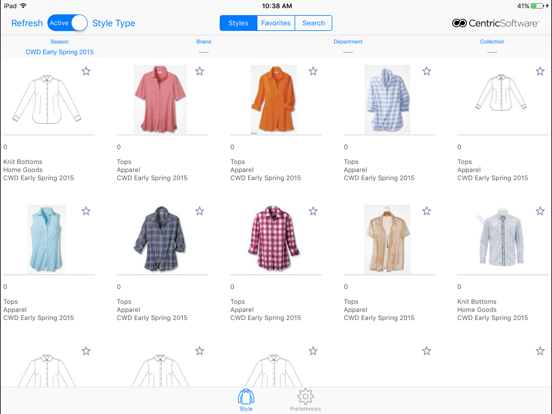Select 'Home Goods' text under mannequin shirt
Image resolution: width=552 pixels, height=414 pixels.
click(477, 310)
